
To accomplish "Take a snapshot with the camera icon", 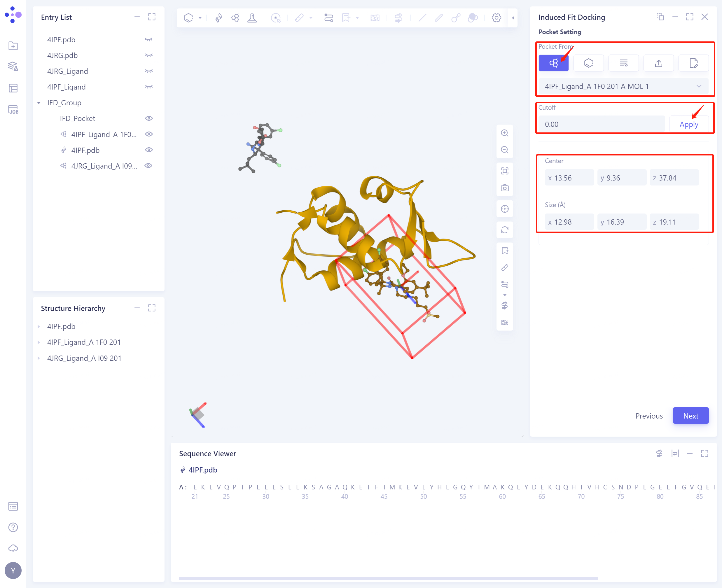I will pos(504,188).
